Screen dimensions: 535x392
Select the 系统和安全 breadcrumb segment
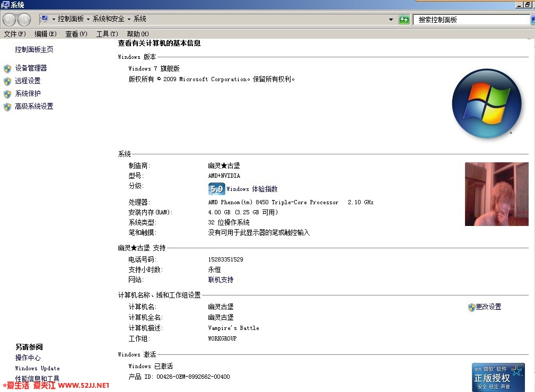pos(109,19)
